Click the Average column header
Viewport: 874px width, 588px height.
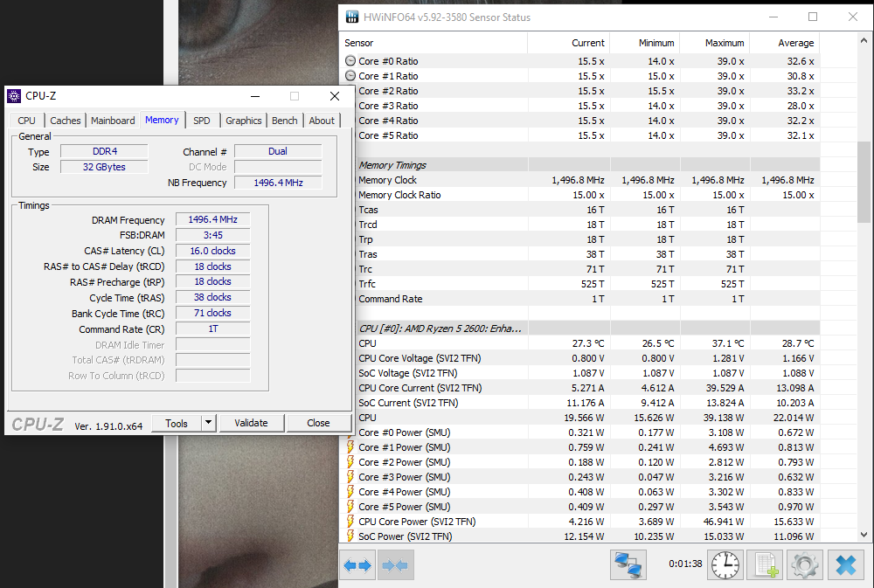point(785,43)
